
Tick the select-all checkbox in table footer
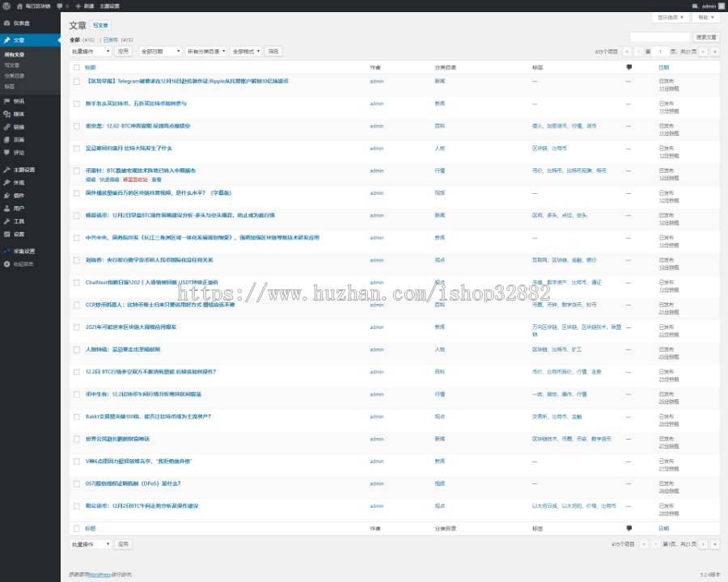[77, 529]
